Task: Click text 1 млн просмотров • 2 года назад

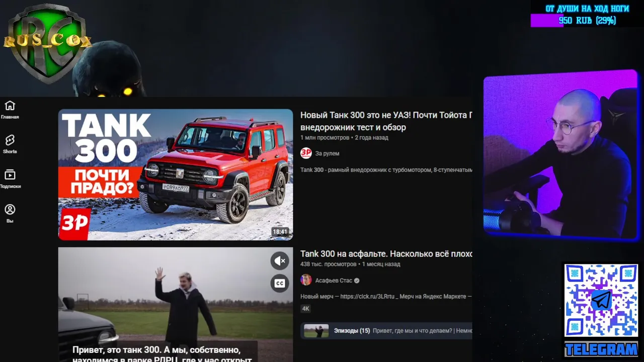Action: (x=344, y=138)
